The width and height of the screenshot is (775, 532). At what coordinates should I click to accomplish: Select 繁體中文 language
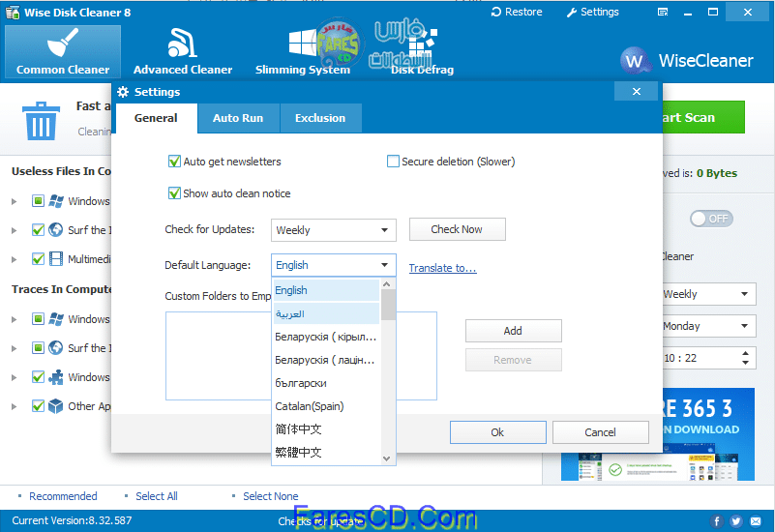327,452
